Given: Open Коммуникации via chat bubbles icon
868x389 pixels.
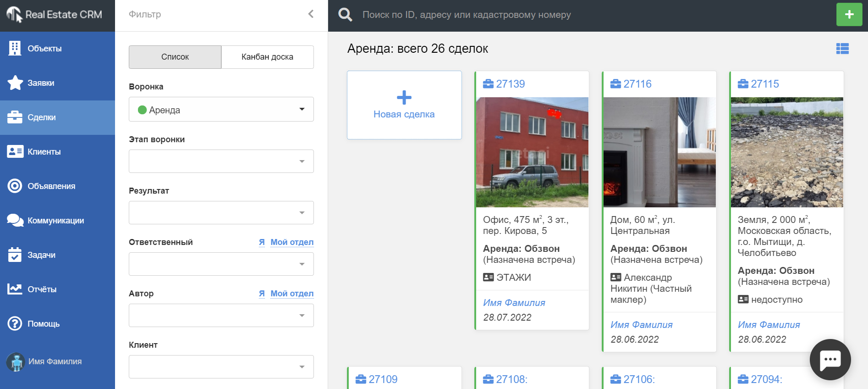Looking at the screenshot, I should click(x=15, y=220).
